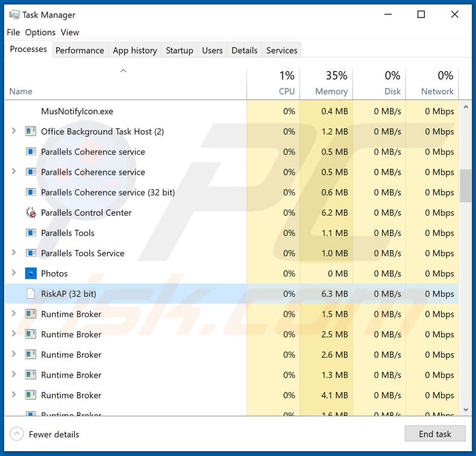Image resolution: width=476 pixels, height=456 pixels.
Task: Sort processes by CPU column
Action: pos(273,84)
